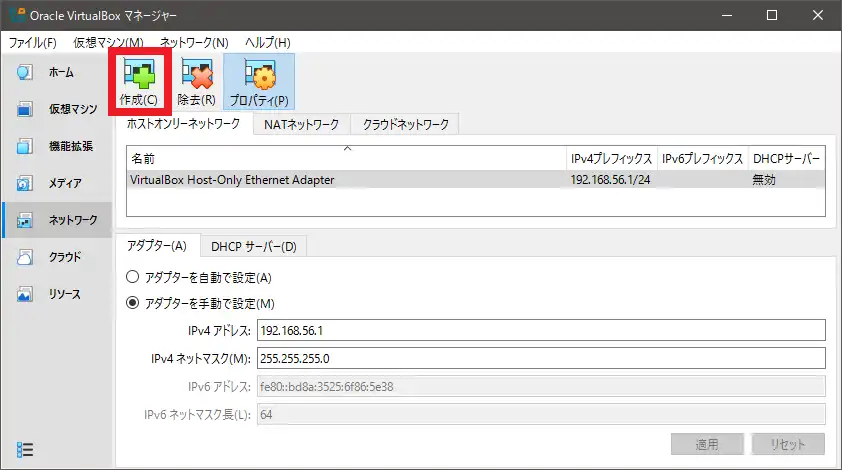Open the ファイル(F) menu
Screen dimensions: 842x470
pyautogui.click(x=33, y=43)
